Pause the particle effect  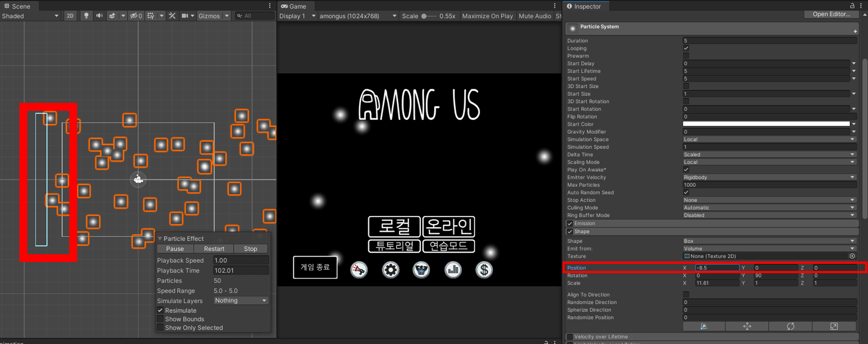click(x=175, y=249)
